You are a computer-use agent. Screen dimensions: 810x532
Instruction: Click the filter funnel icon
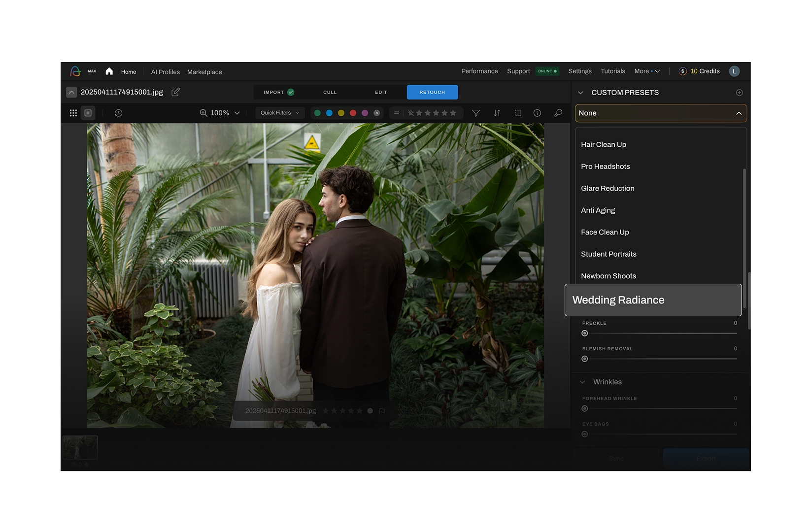coord(476,113)
